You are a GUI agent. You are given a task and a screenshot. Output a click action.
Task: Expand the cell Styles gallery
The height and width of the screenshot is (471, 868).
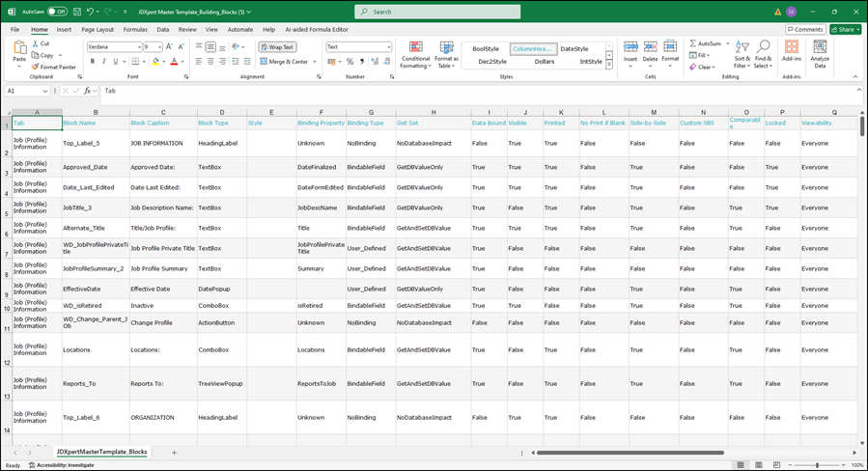coord(609,65)
